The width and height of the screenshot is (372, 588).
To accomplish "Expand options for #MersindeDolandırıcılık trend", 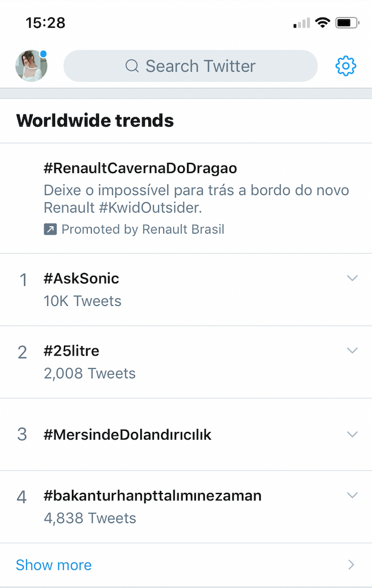I will (352, 434).
